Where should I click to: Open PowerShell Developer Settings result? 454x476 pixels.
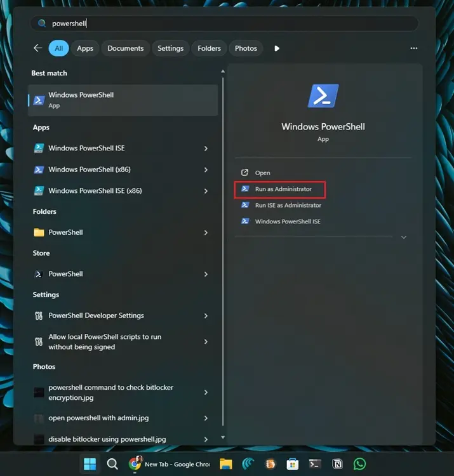click(123, 315)
